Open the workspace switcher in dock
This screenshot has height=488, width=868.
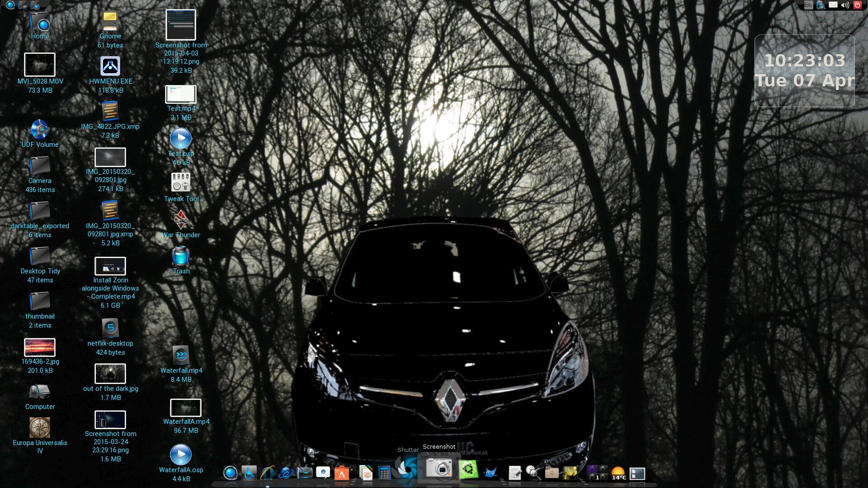597,472
